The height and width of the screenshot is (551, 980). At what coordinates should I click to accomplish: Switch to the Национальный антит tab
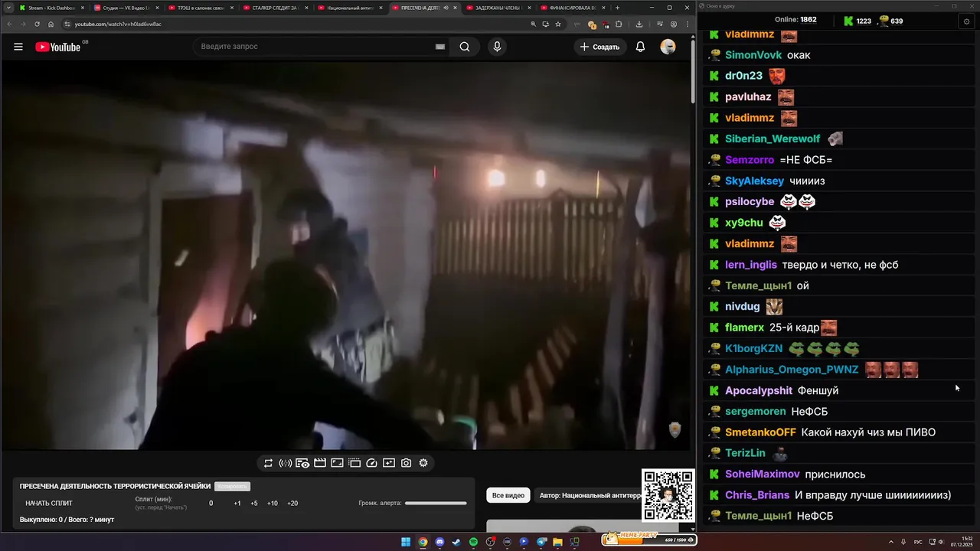tap(348, 8)
